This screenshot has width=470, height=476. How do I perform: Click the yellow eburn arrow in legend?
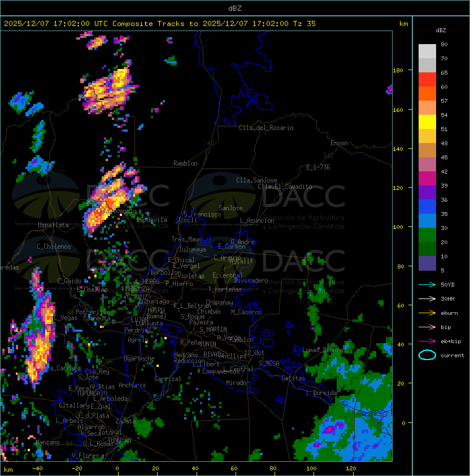pos(427,313)
